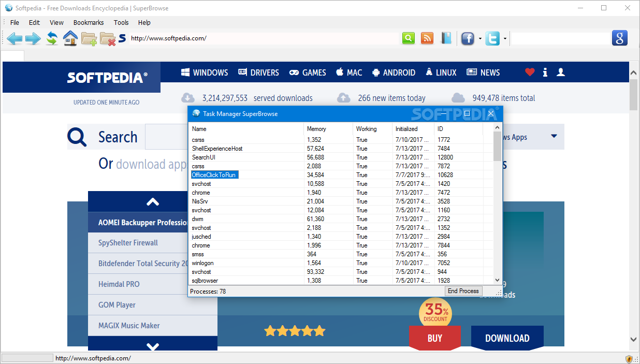The width and height of the screenshot is (640, 364).
Task: Click the Softpedia user account icon
Action: [560, 72]
